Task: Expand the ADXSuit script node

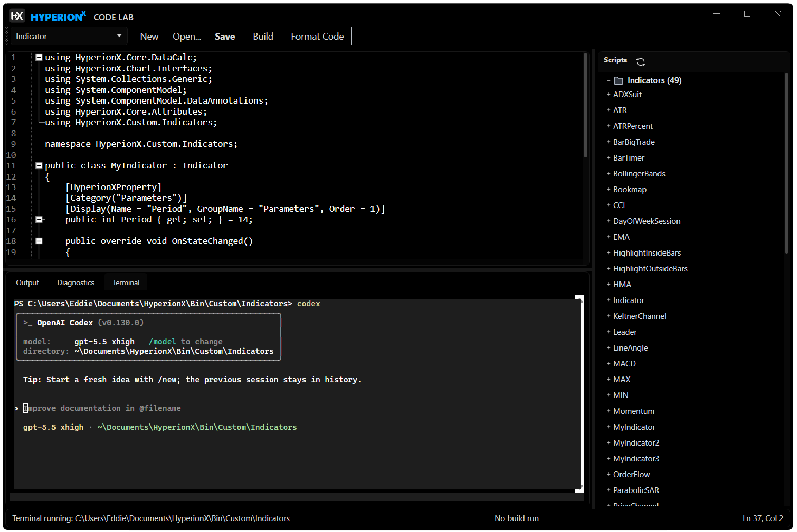Action: pos(608,94)
